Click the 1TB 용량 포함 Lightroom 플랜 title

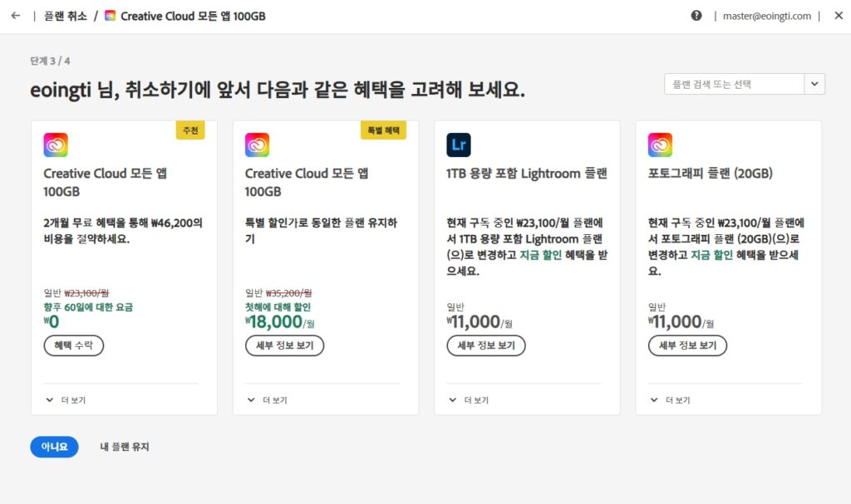point(526,174)
